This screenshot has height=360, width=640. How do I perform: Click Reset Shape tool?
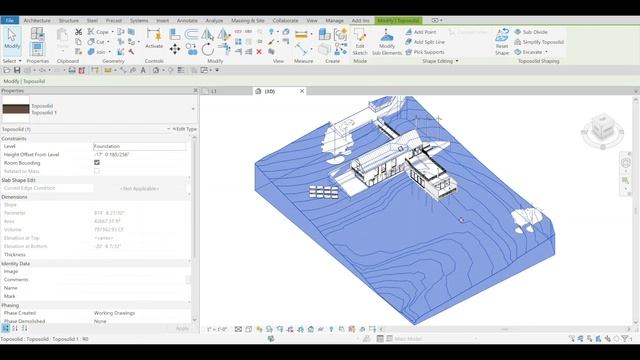(502, 41)
